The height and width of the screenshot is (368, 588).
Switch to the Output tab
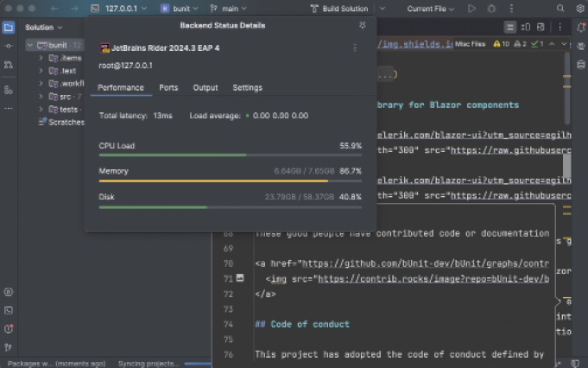coord(205,88)
